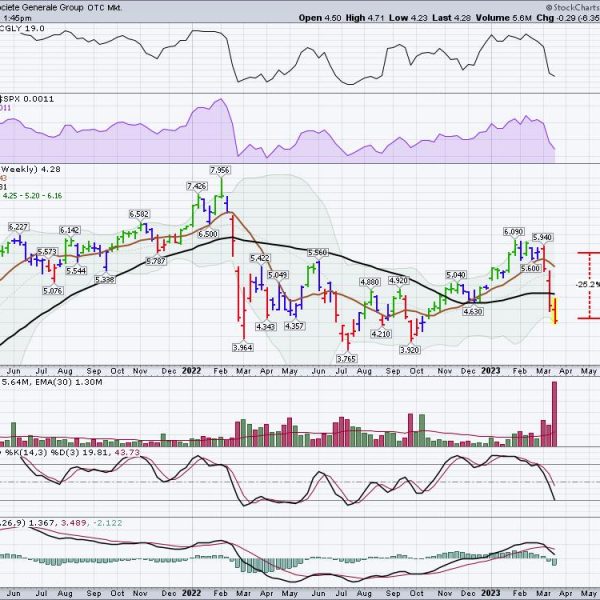Click the 3.765 lowest price label
600x600 pixels.
(347, 359)
